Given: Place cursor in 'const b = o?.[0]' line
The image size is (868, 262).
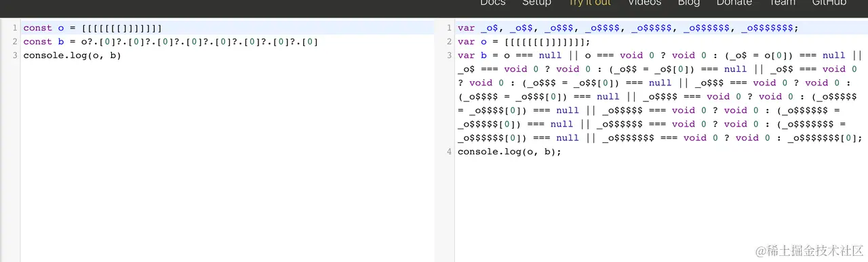Looking at the screenshot, I should [171, 41].
